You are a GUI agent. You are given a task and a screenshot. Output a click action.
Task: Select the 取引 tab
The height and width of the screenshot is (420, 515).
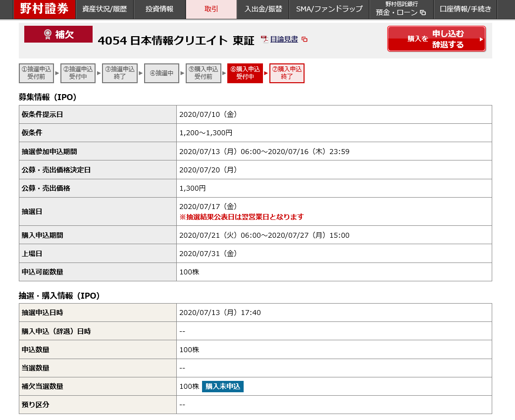(211, 9)
